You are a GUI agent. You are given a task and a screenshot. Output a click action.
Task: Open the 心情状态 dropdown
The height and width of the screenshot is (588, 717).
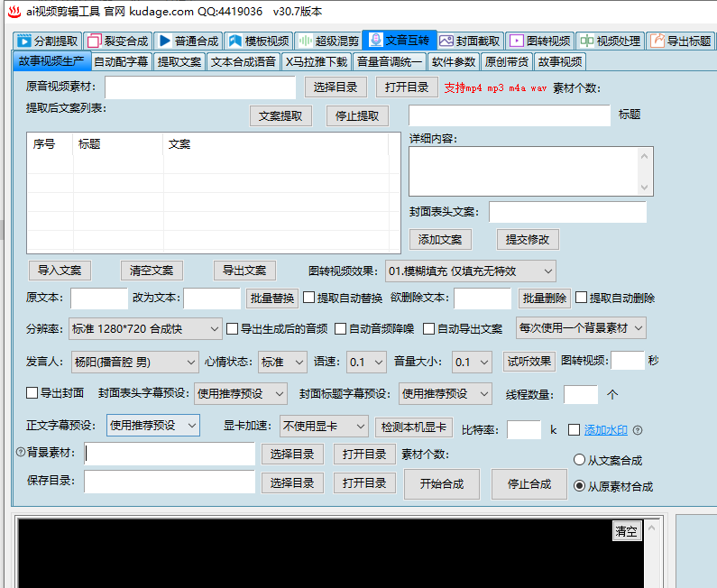click(x=282, y=363)
